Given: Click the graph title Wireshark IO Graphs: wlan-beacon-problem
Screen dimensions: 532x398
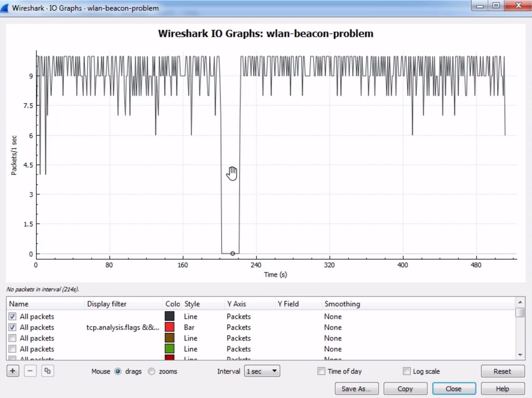Looking at the screenshot, I should (x=265, y=33).
